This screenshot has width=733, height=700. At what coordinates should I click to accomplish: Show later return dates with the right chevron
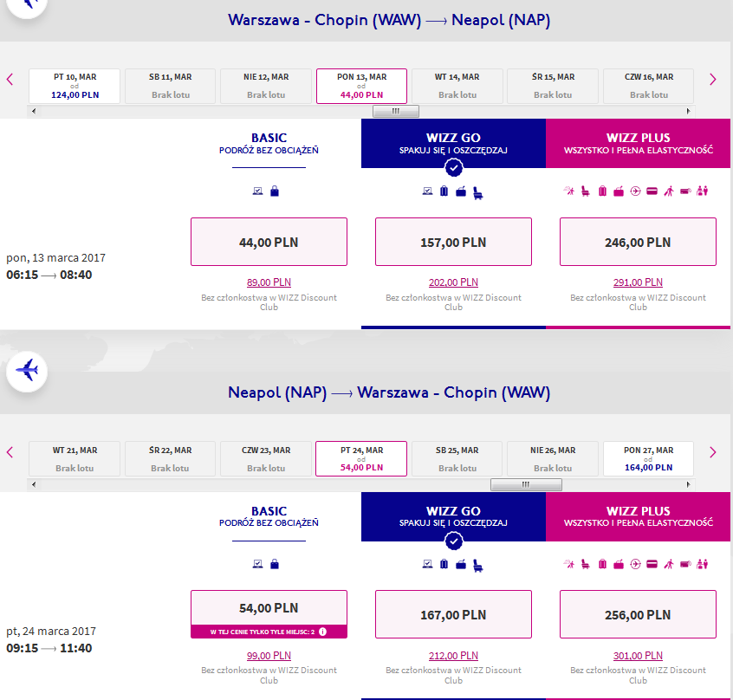click(x=712, y=452)
